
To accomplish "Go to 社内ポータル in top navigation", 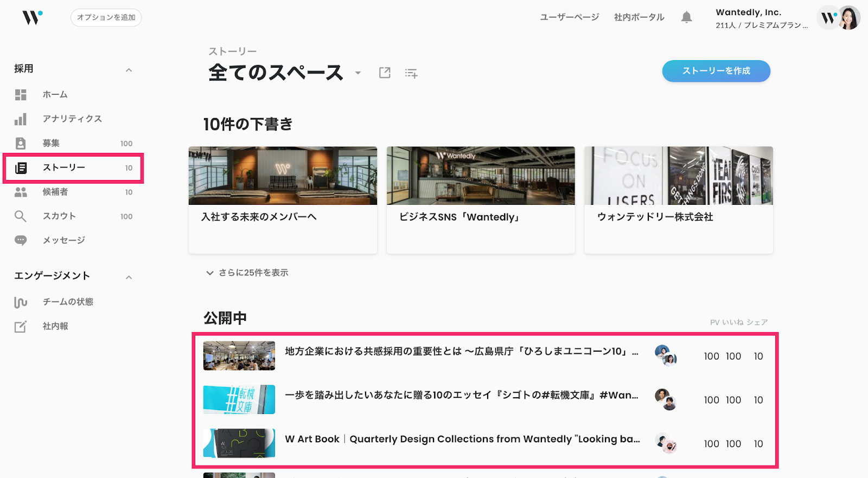I will click(x=639, y=17).
